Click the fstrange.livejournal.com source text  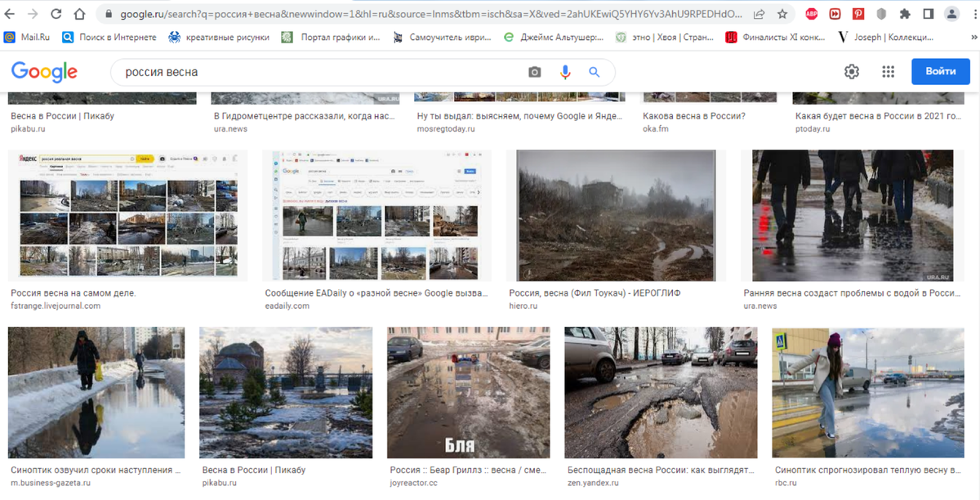(56, 306)
